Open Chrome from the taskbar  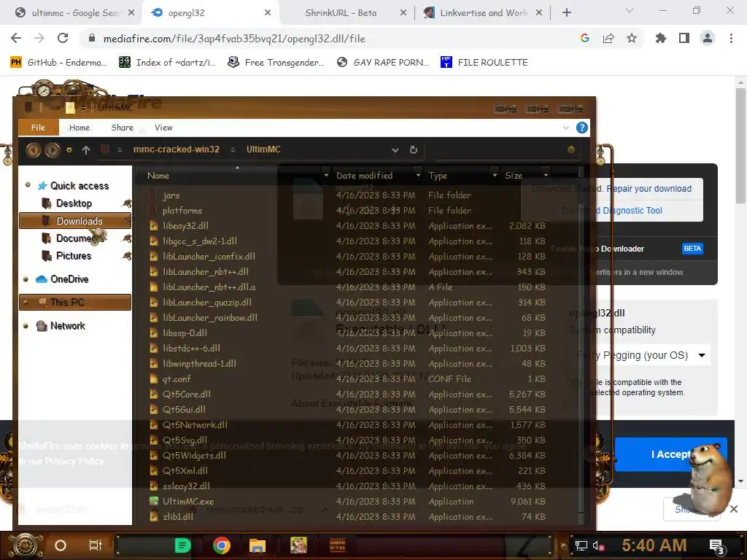222,545
